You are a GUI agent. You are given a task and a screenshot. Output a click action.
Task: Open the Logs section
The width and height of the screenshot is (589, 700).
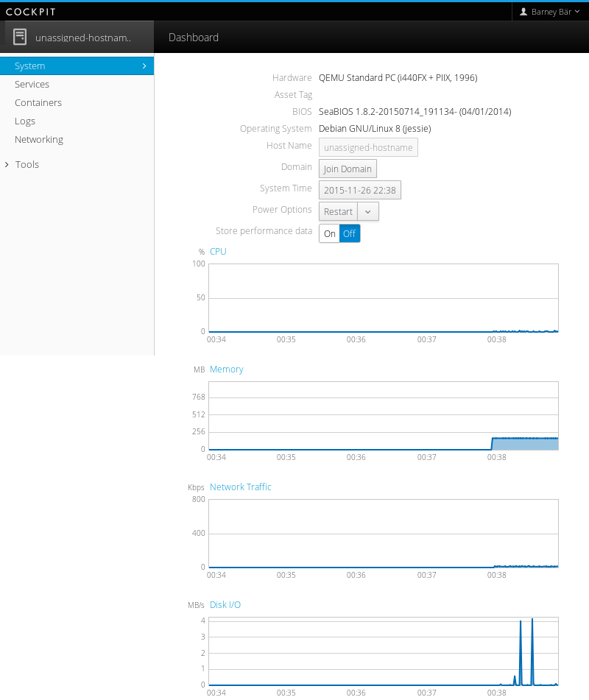25,121
